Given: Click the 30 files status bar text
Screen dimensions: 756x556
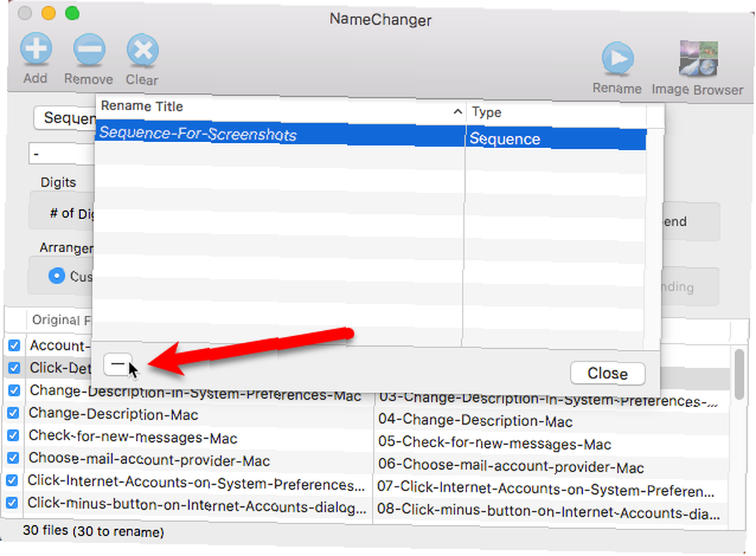Looking at the screenshot, I should click(x=94, y=531).
